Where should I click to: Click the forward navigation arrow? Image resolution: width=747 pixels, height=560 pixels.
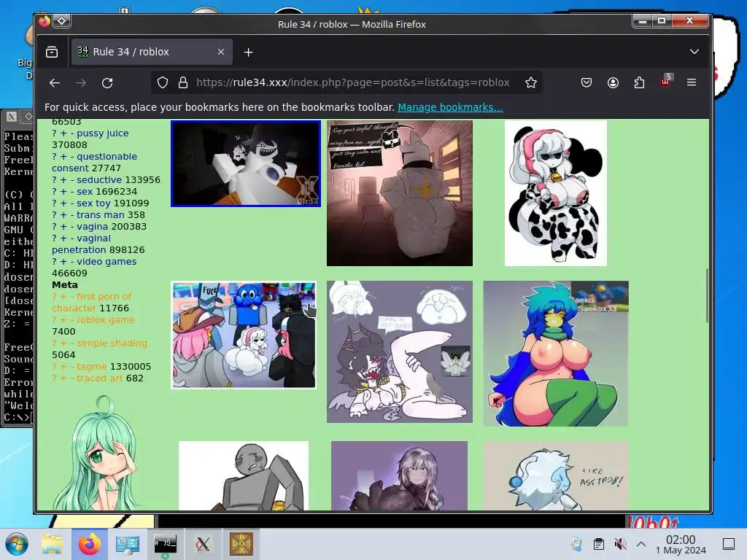pos(81,83)
